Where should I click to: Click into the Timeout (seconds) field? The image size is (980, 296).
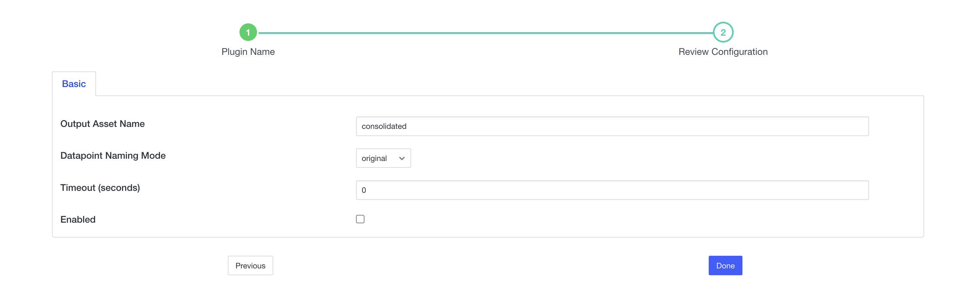(x=612, y=190)
